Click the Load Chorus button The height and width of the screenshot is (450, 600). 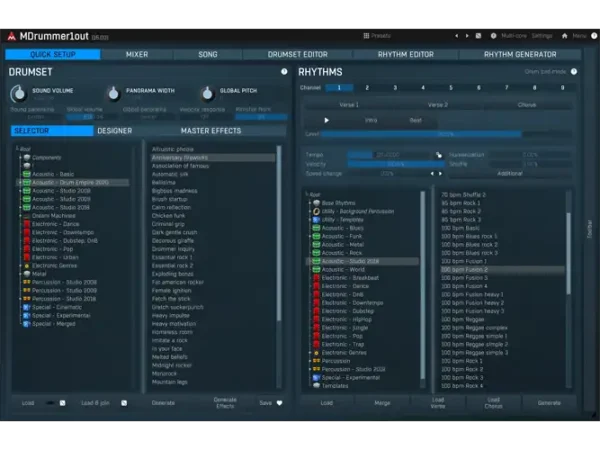coord(493,403)
